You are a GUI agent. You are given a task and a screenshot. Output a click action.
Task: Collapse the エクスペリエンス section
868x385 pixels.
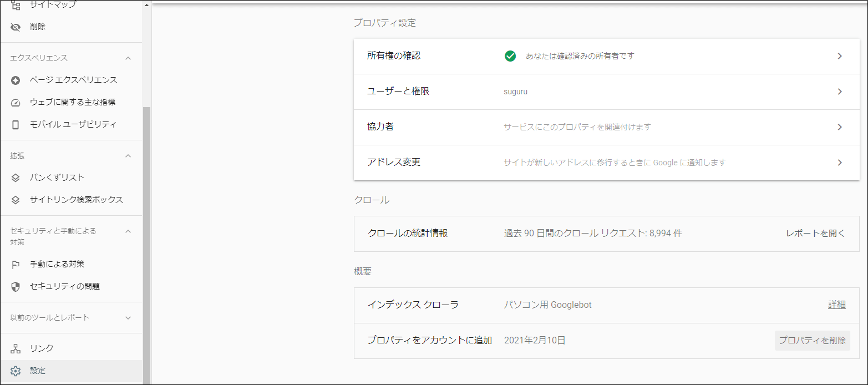pos(128,58)
